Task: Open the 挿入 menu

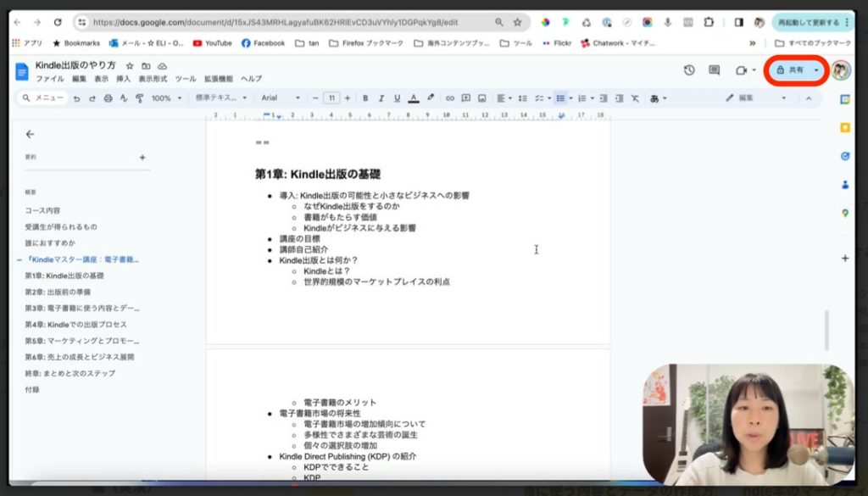Action: pyautogui.click(x=124, y=79)
